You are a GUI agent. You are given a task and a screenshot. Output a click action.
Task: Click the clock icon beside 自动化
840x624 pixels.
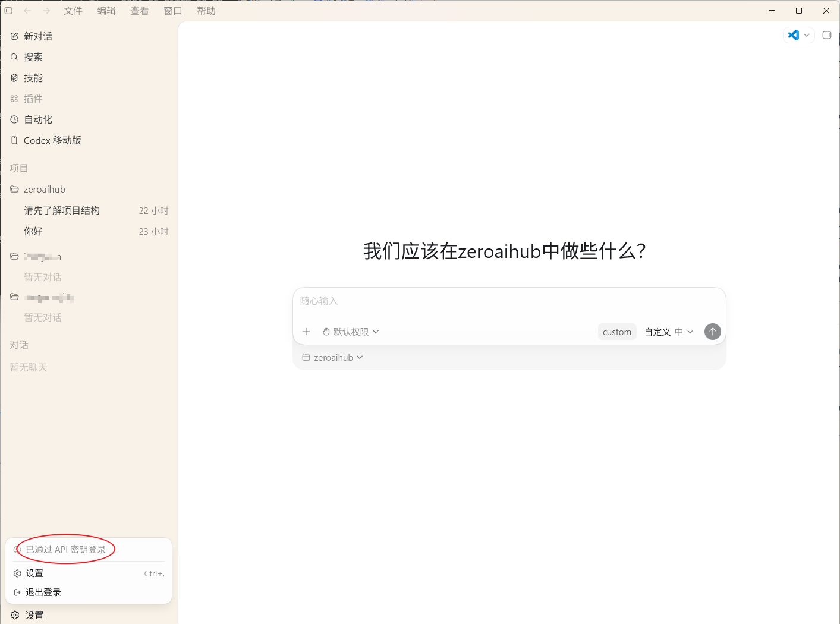14,119
